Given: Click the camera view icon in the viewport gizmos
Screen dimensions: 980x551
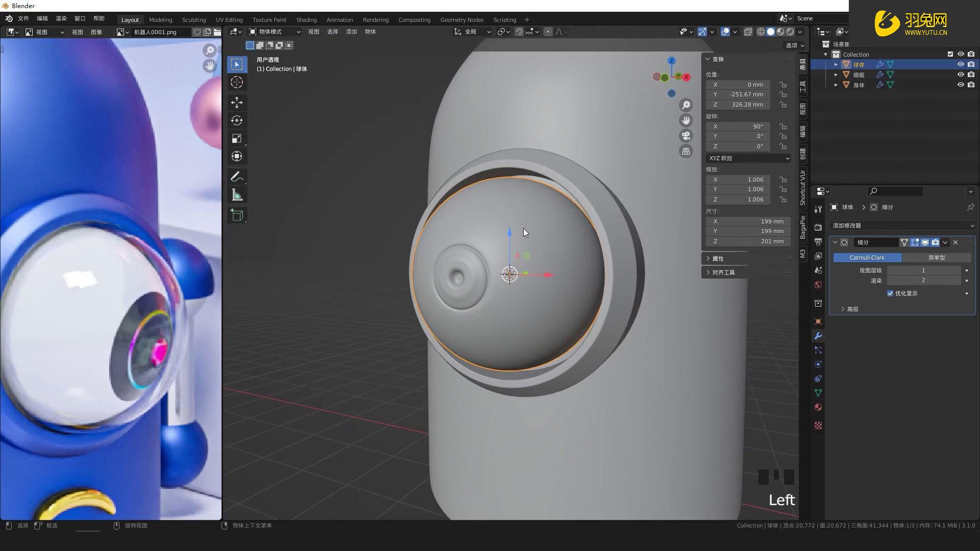Looking at the screenshot, I should click(686, 136).
